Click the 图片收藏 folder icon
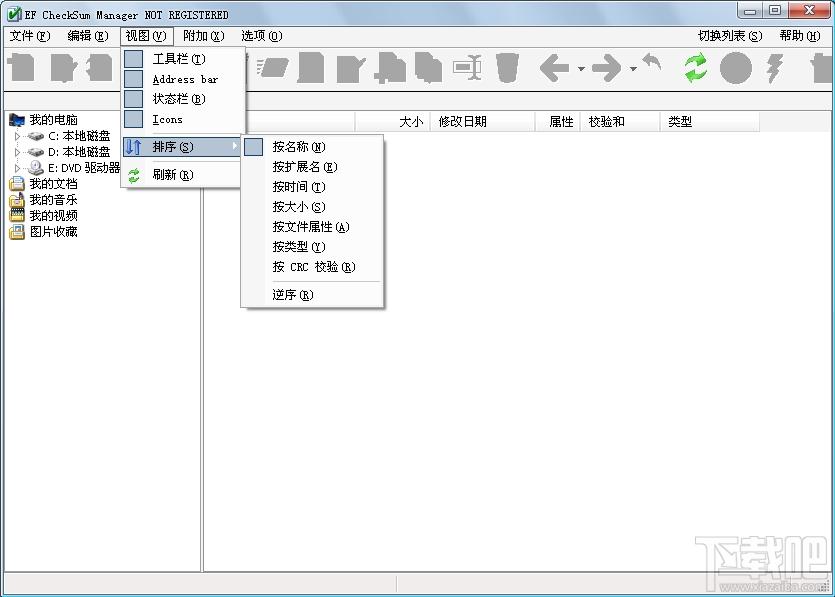This screenshot has width=835, height=597. pyautogui.click(x=17, y=232)
